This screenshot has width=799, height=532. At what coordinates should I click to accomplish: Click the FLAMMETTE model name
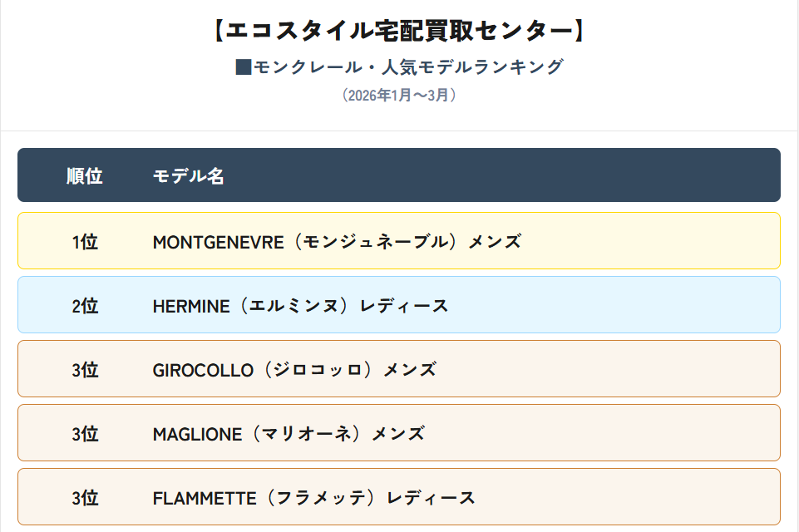point(205,498)
